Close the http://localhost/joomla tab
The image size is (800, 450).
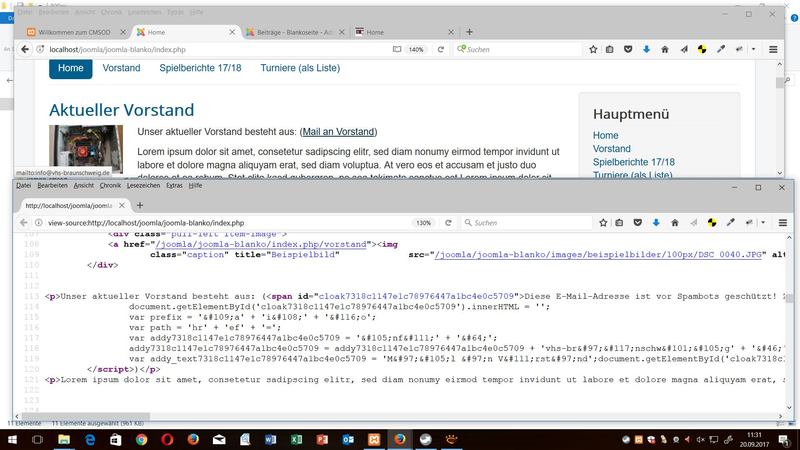[121, 206]
